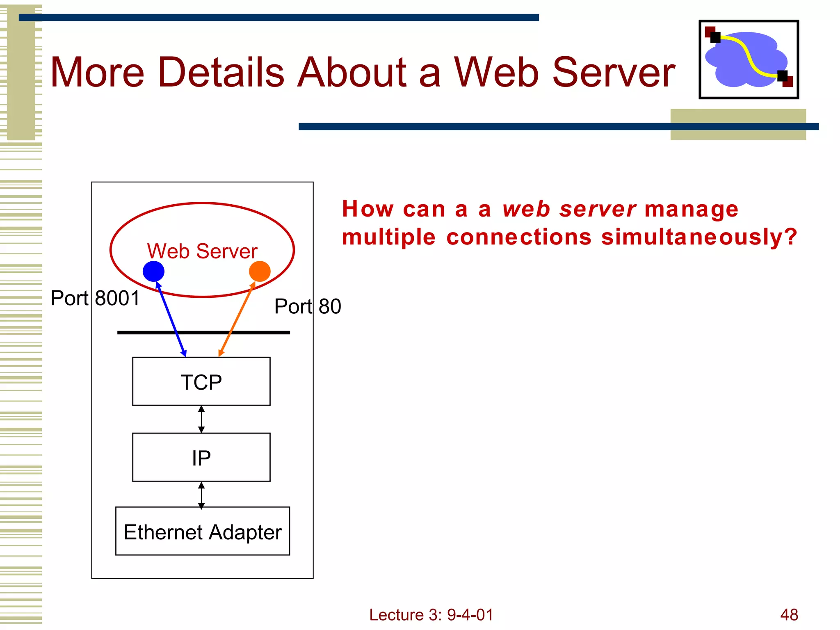Image resolution: width=840 pixels, height=630 pixels.
Task: Click the 'Port 80' label
Action: click(x=308, y=306)
